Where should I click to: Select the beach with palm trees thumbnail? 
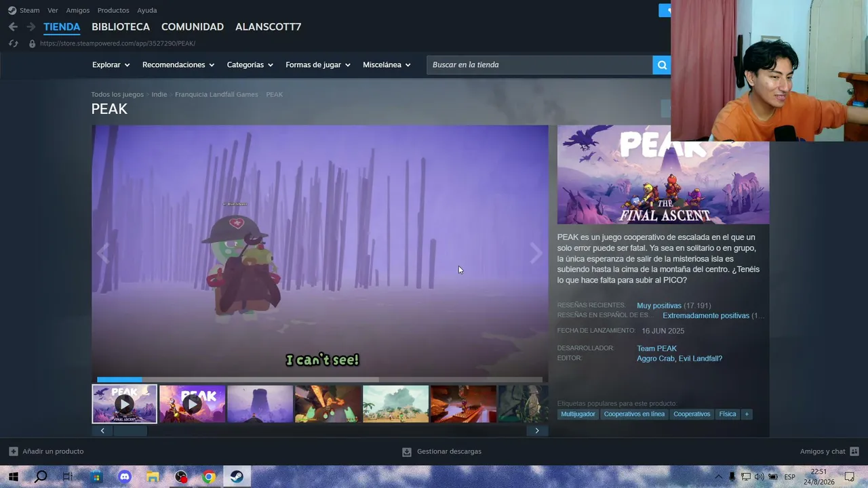pyautogui.click(x=395, y=404)
